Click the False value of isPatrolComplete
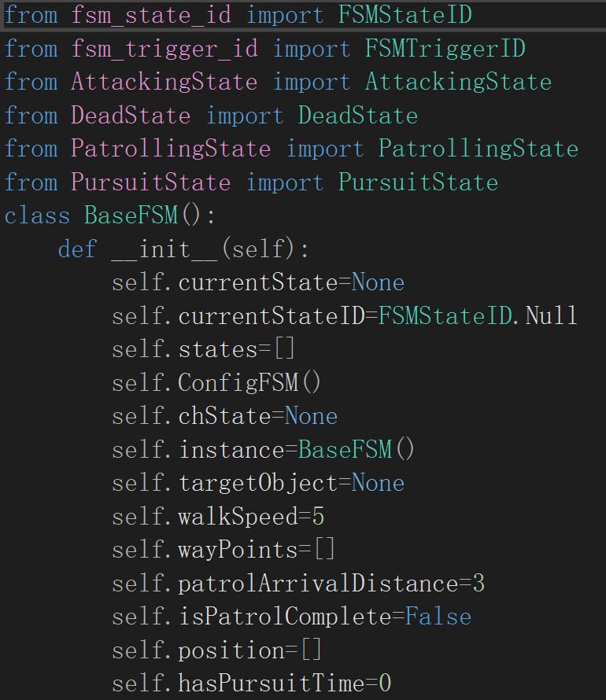This screenshot has height=700, width=606. (x=438, y=617)
